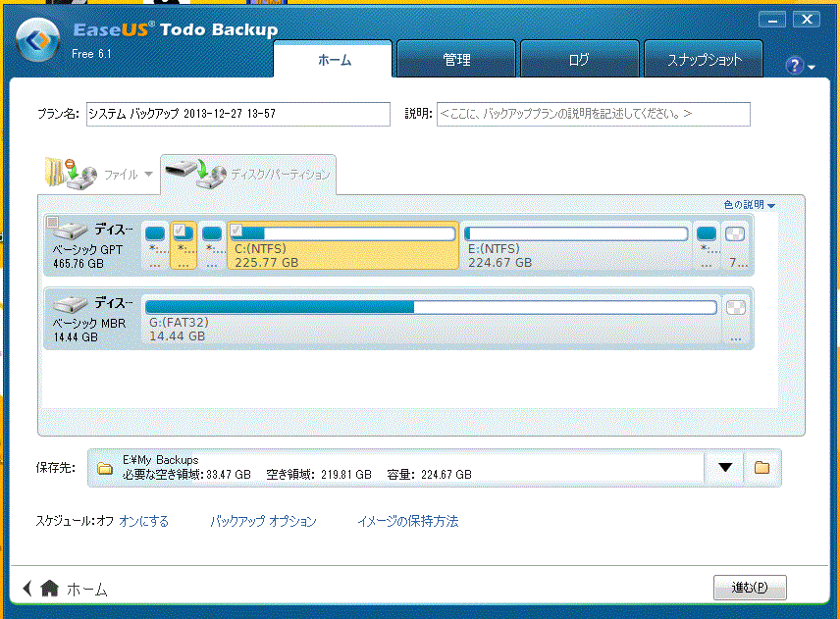
Task: Click the GPT disk drive icon
Action: click(x=70, y=231)
